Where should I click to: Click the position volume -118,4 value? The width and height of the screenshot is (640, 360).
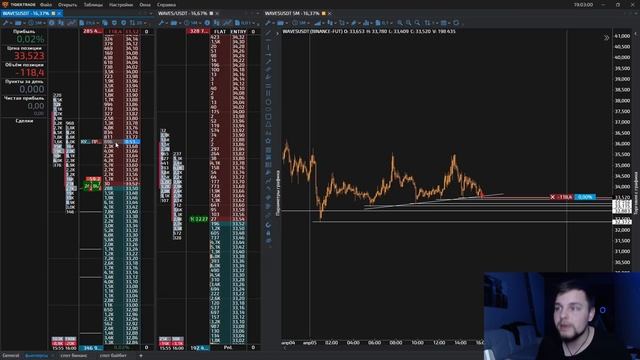(x=30, y=73)
